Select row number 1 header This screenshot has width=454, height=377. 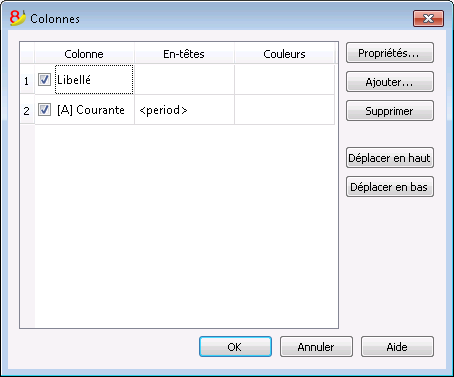coord(27,80)
